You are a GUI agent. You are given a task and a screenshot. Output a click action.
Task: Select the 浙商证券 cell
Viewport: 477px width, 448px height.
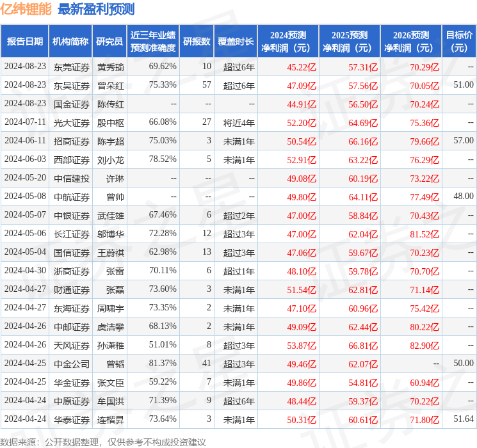[72, 271]
